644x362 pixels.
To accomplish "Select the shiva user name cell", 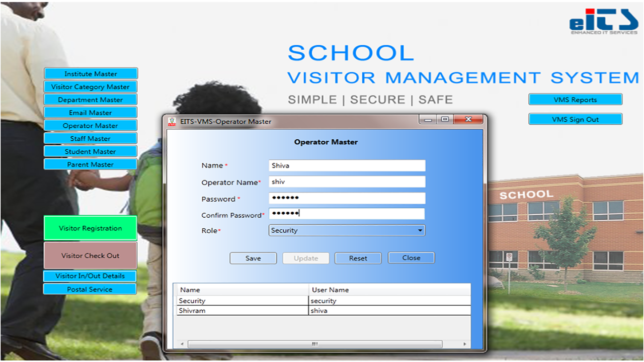I will (x=390, y=311).
